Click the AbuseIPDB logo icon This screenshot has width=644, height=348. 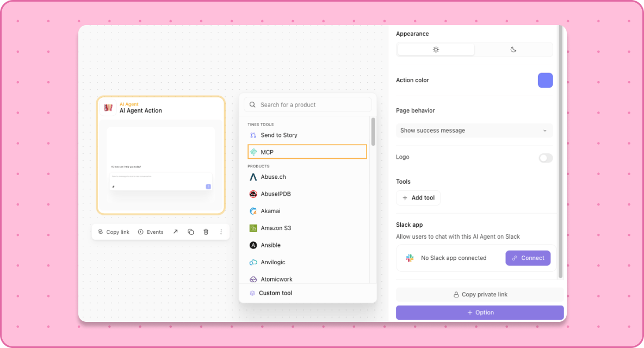pyautogui.click(x=253, y=194)
